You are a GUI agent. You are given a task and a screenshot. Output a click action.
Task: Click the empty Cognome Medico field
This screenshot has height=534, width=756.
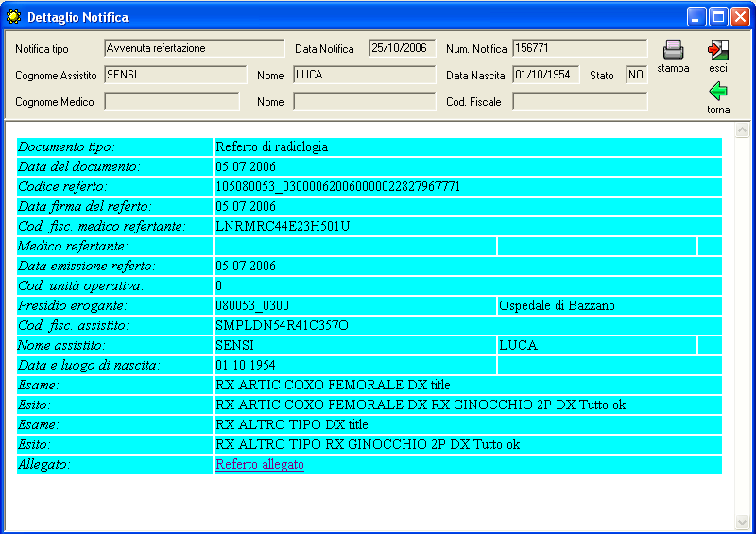171,101
